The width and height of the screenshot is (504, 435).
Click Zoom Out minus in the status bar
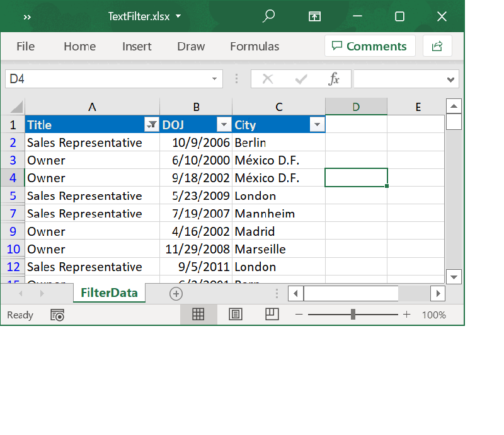point(299,314)
